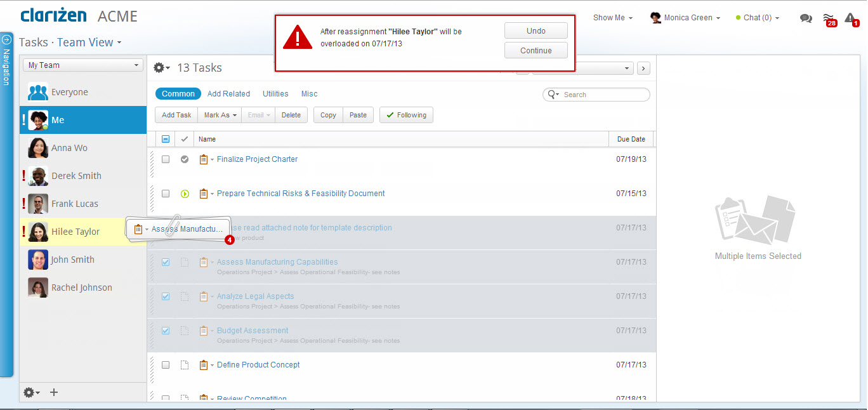Tick the Define Product Concept checkbox

point(166,365)
